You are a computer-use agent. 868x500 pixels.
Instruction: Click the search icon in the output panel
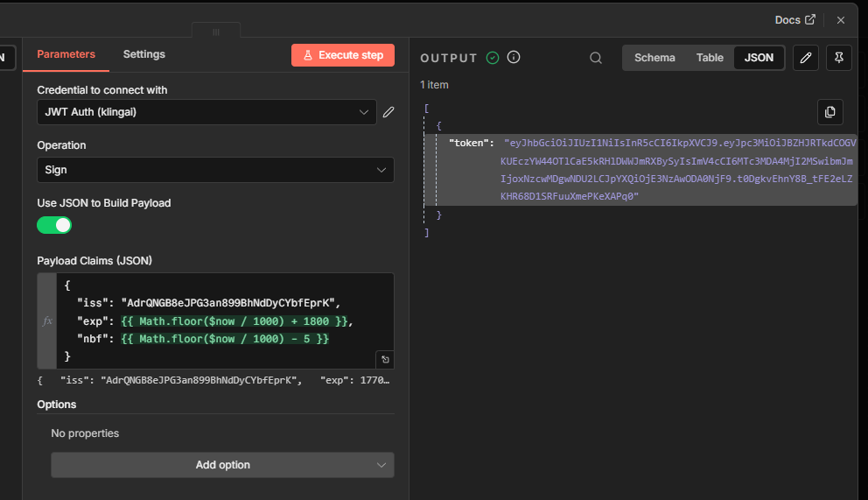[596, 58]
